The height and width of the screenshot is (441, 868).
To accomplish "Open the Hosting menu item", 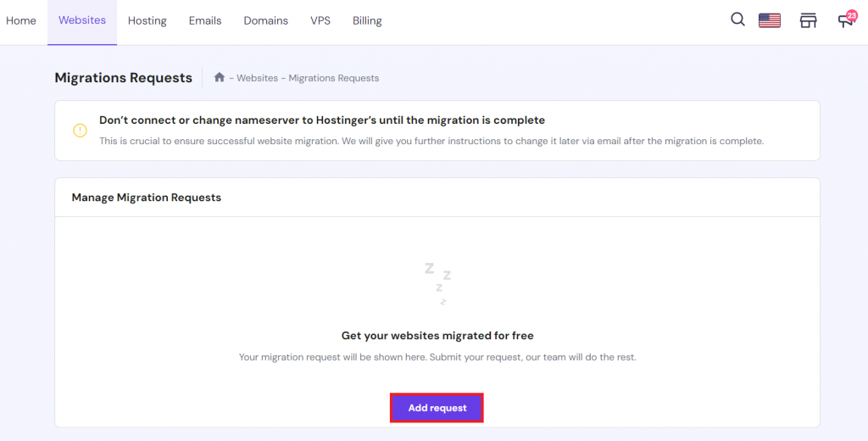I will (147, 20).
